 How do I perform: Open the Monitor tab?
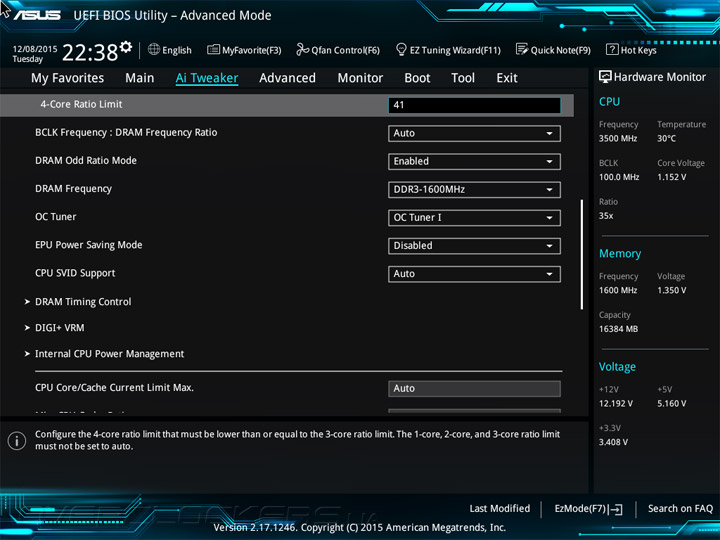coord(360,78)
